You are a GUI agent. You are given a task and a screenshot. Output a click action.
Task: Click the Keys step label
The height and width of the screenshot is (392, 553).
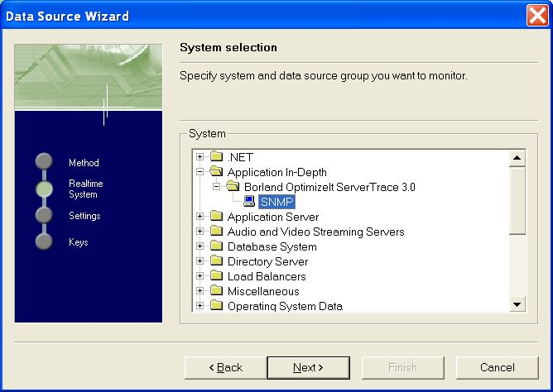(x=79, y=242)
